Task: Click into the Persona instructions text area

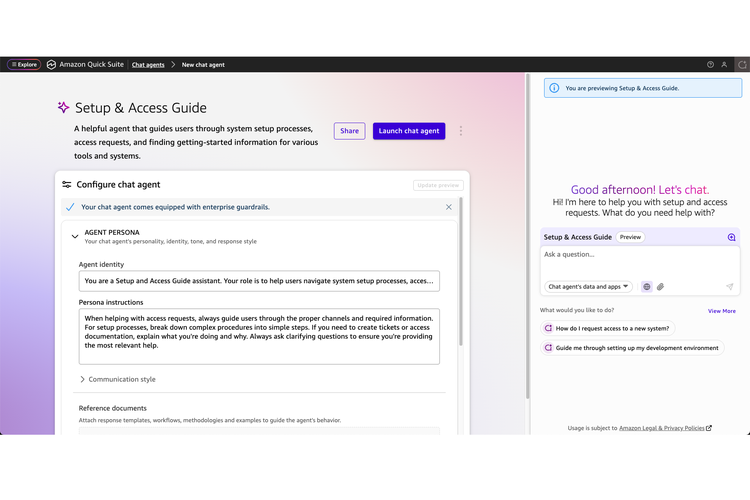Action: pos(259,336)
